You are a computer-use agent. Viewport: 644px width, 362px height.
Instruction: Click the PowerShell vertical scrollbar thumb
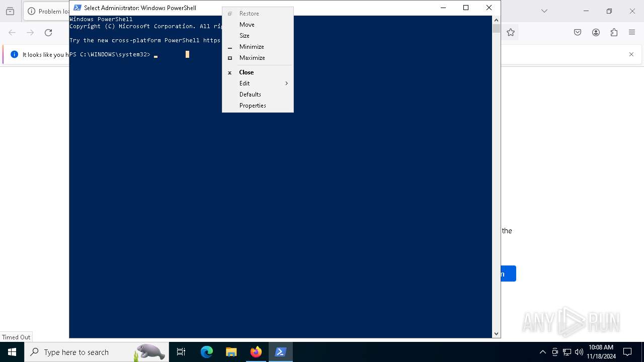[496, 29]
